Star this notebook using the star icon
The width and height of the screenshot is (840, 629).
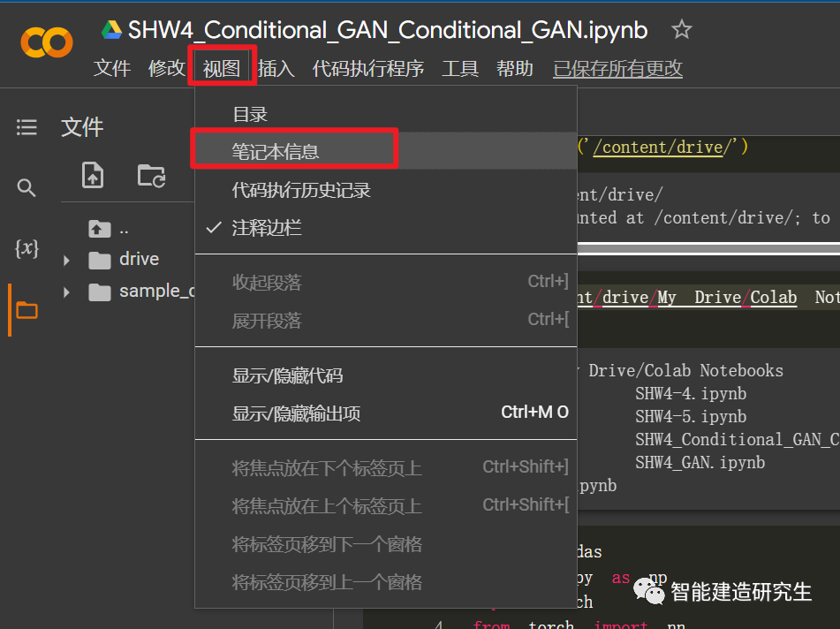681,29
